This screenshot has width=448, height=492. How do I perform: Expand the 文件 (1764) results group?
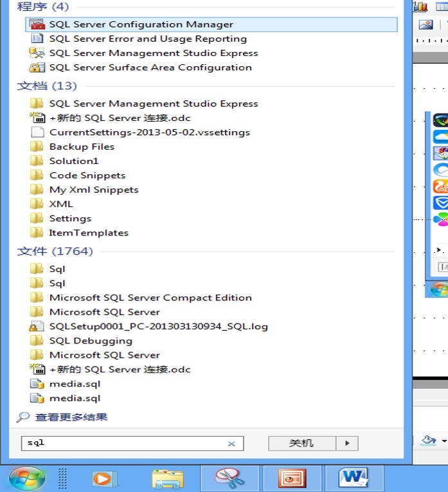[x=55, y=251]
